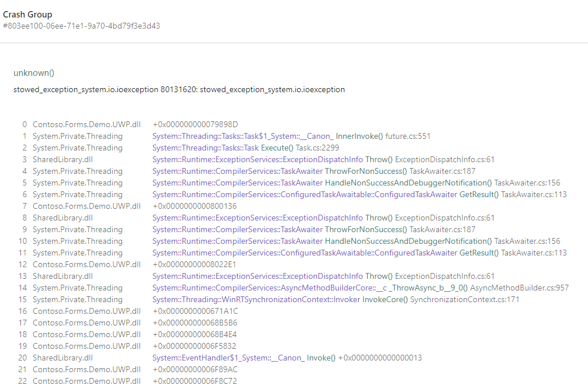The height and width of the screenshot is (392, 588).
Task: Select SharedLibrary.dll module in frame 20
Action: coord(62,358)
